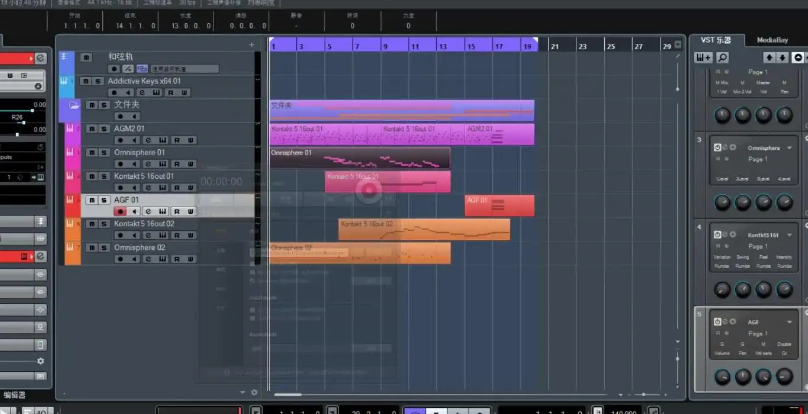Click the horizontal scrollbar under the timeline
This screenshot has height=414, width=808.
point(288,395)
